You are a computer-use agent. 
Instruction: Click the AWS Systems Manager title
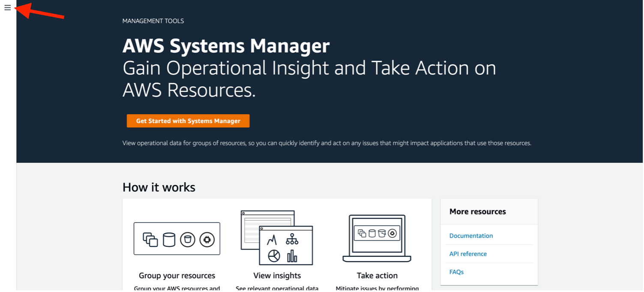click(x=226, y=46)
